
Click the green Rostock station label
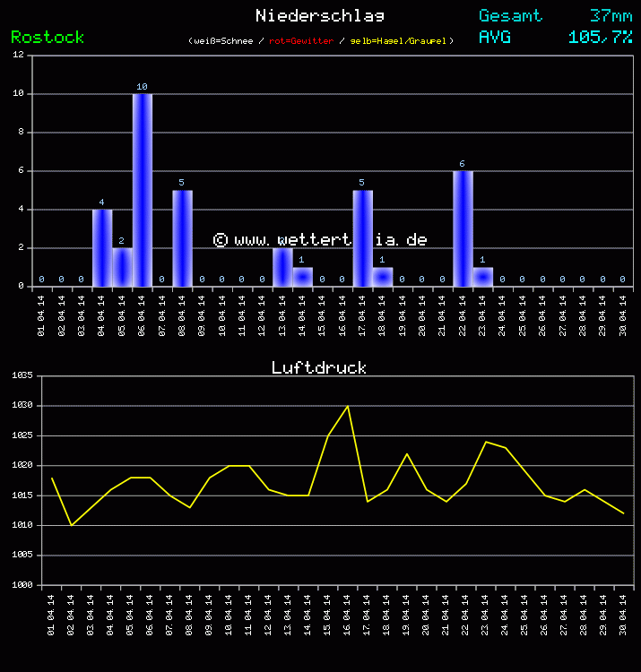pyautogui.click(x=48, y=37)
